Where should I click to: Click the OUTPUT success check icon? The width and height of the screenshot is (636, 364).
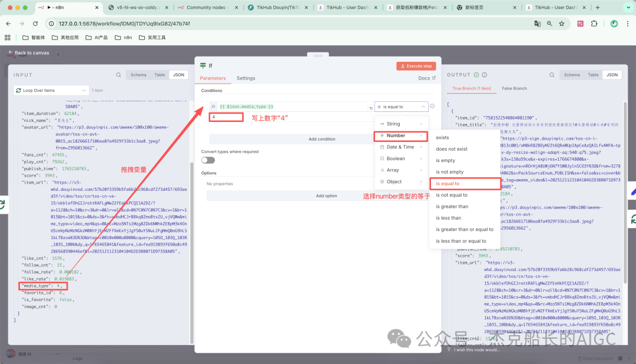click(x=476, y=75)
